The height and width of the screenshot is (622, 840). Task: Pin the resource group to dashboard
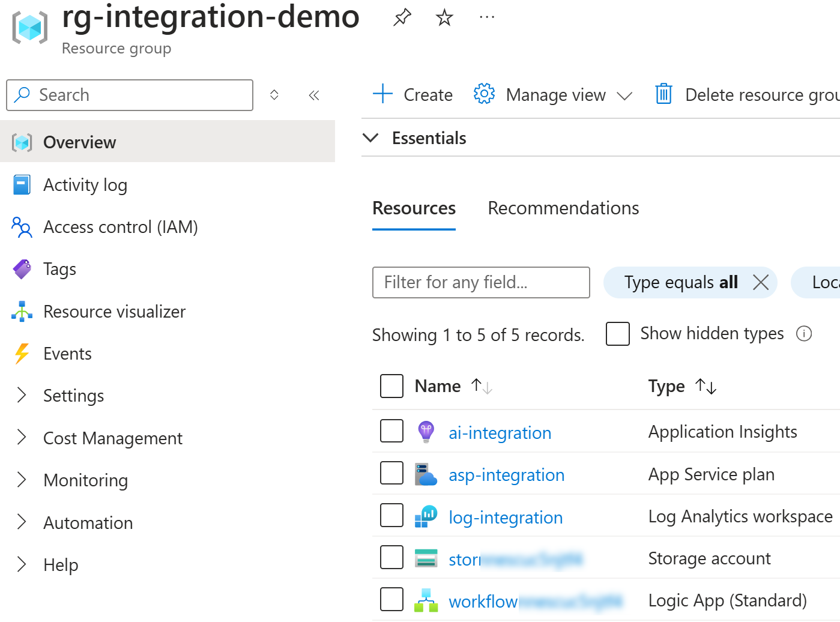[402, 17]
